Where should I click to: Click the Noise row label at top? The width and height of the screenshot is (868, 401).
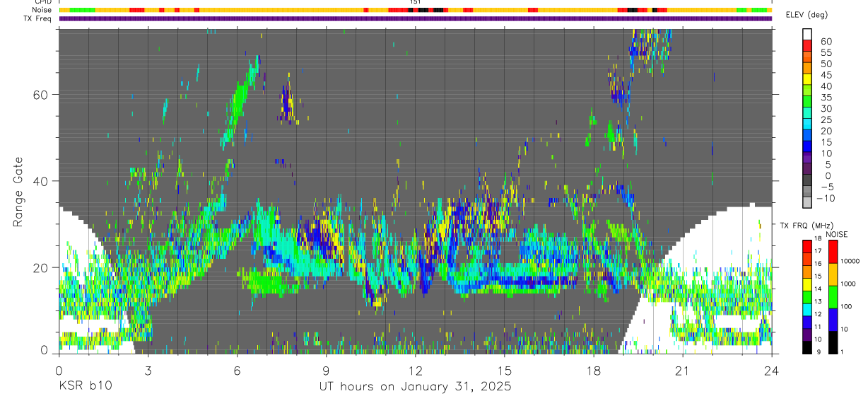(x=42, y=10)
